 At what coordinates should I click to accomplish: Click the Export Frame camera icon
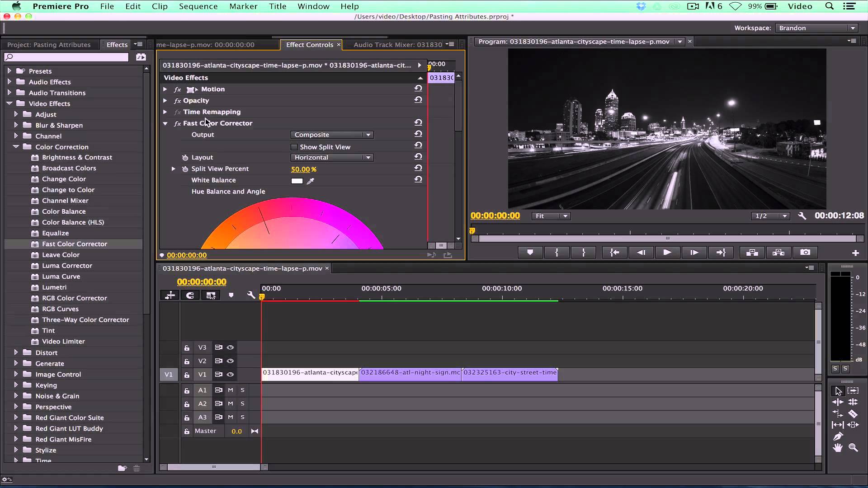(x=805, y=253)
